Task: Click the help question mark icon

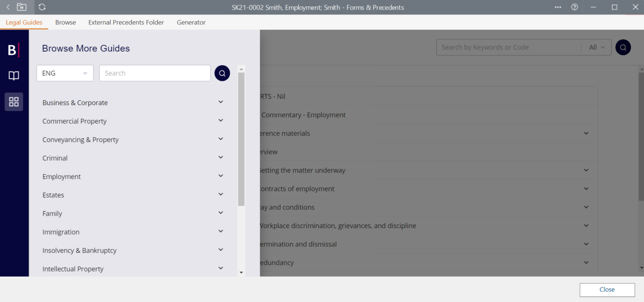Action: click(x=575, y=7)
